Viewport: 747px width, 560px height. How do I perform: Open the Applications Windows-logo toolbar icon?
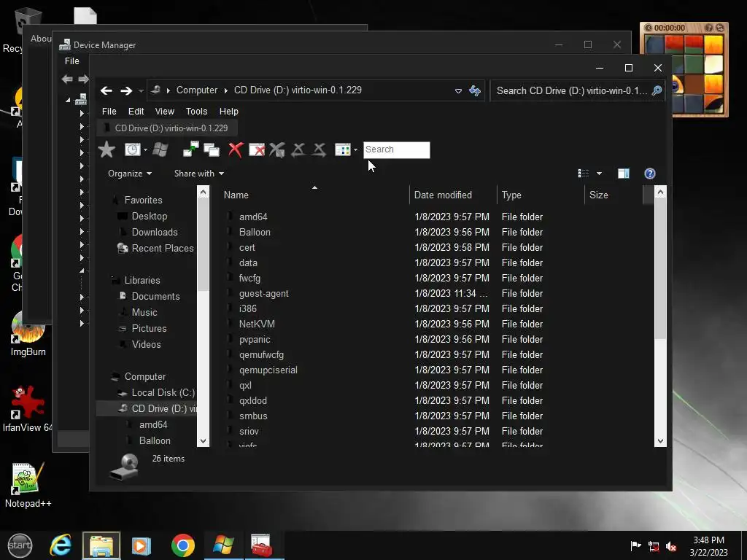160,149
